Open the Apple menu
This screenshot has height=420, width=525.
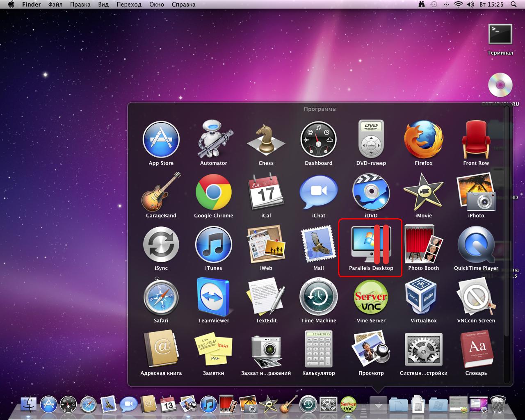coord(11,5)
